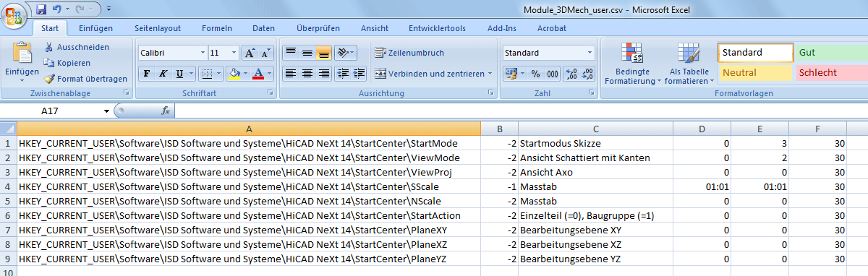Undo the last action
Screen dimensions: 868x276
click(x=56, y=9)
